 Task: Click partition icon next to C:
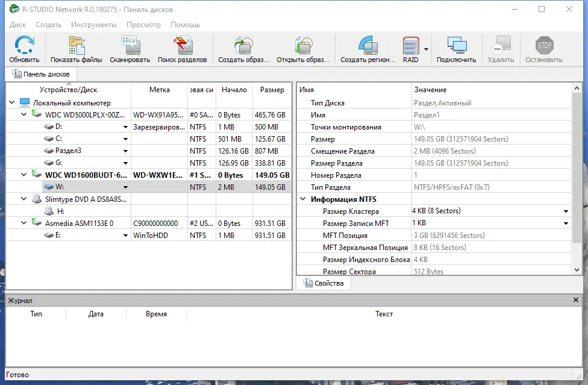tap(49, 139)
